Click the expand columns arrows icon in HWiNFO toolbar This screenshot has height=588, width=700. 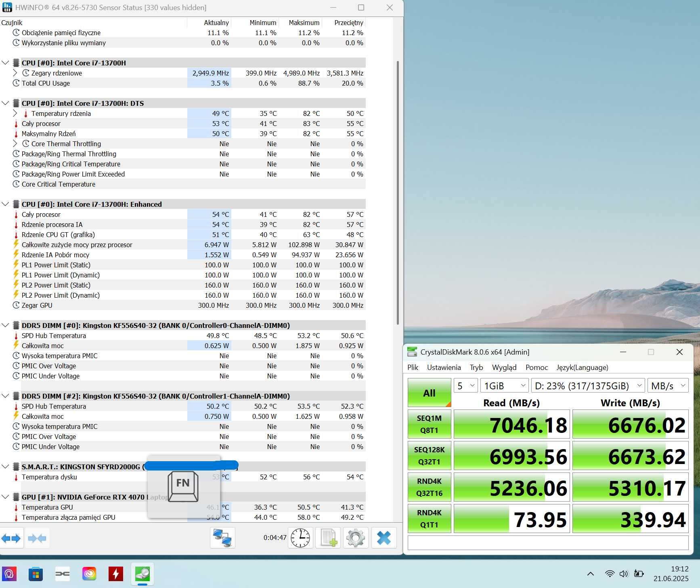11,538
